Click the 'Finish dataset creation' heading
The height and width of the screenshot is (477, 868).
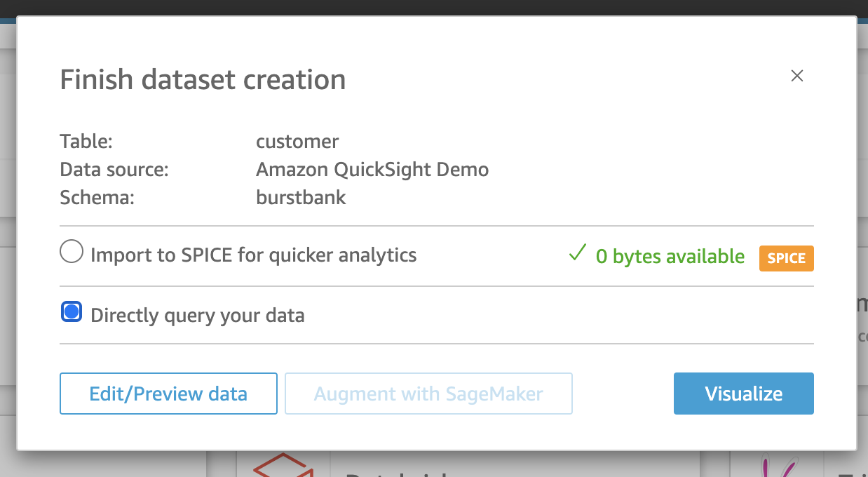point(203,80)
